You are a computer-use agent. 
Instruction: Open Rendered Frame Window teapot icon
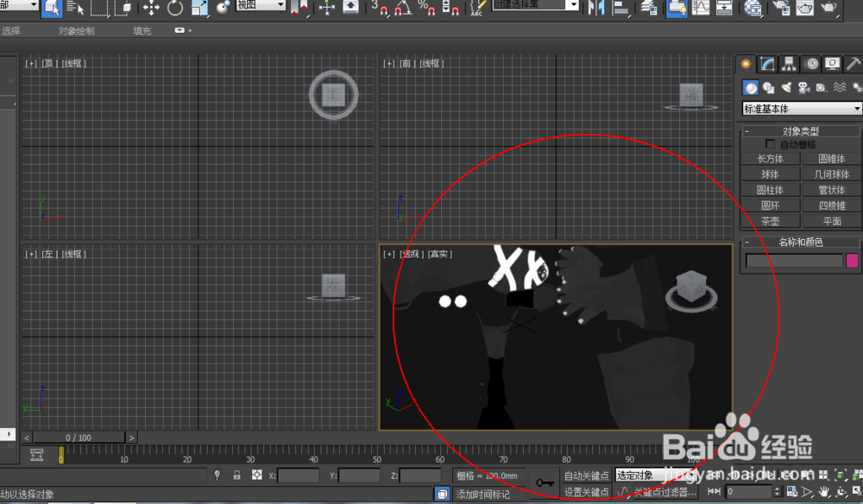[804, 8]
